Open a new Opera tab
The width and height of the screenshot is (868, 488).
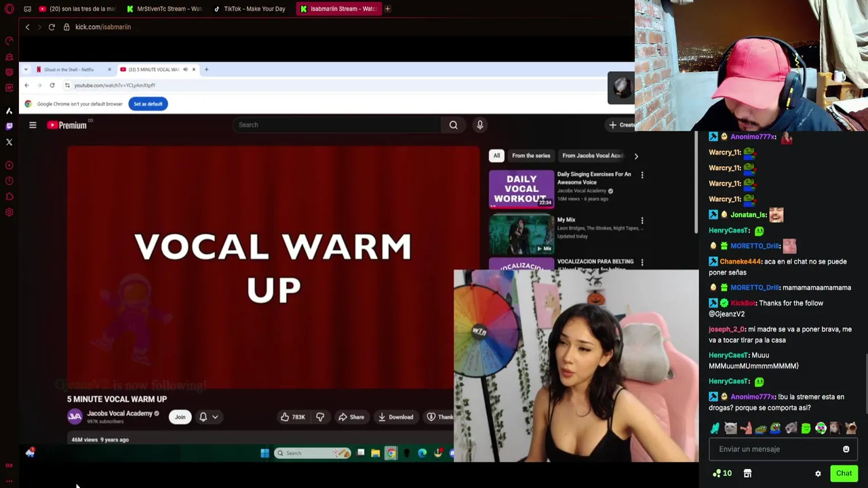pos(387,9)
